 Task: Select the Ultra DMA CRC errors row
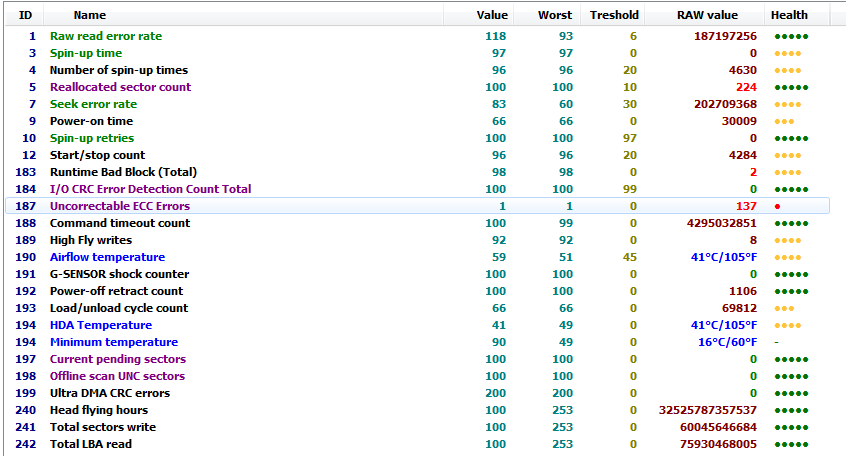417,393
